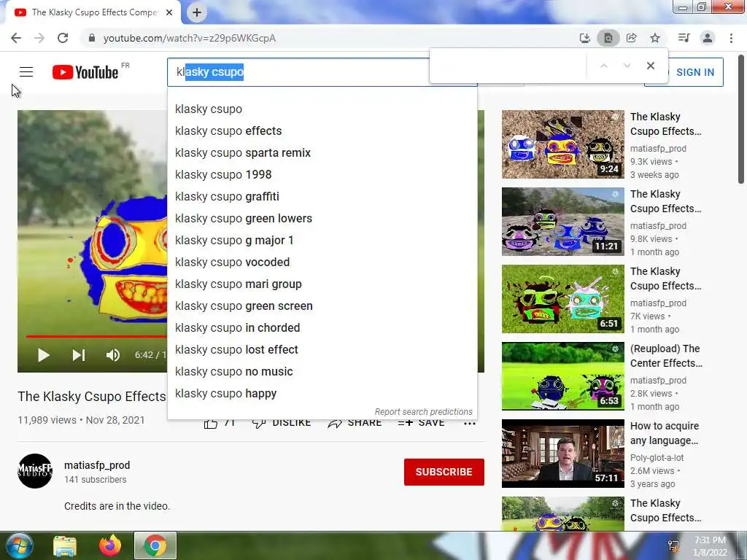The width and height of the screenshot is (747, 560).
Task: Bookmark this page with star icon
Action: [x=655, y=38]
